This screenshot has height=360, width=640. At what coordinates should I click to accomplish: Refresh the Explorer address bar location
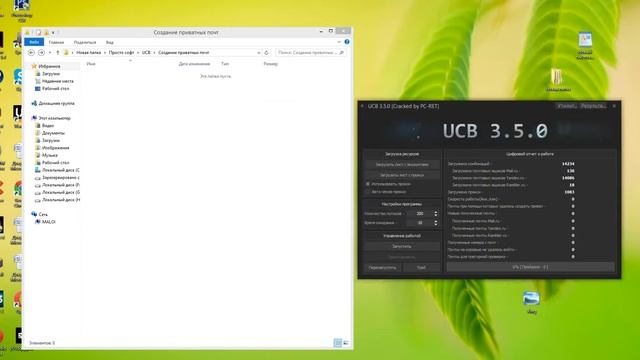267,53
